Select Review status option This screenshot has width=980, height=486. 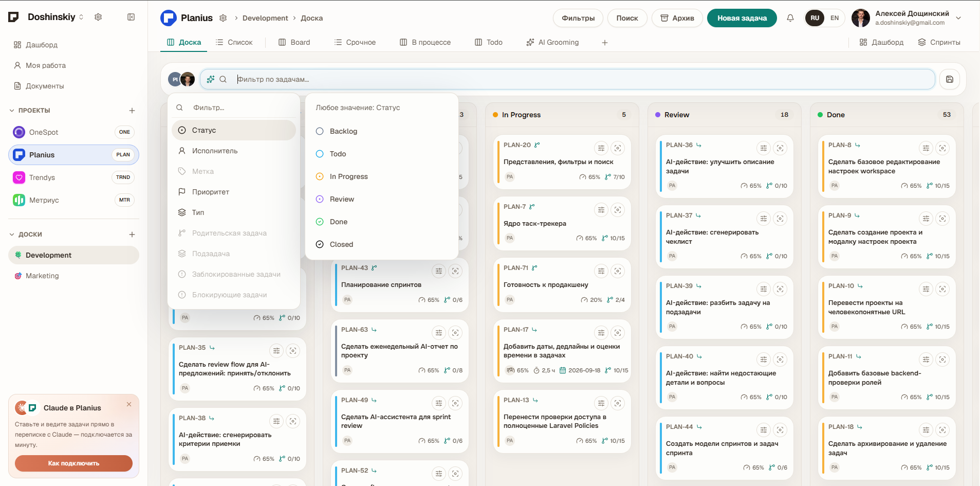(381, 199)
